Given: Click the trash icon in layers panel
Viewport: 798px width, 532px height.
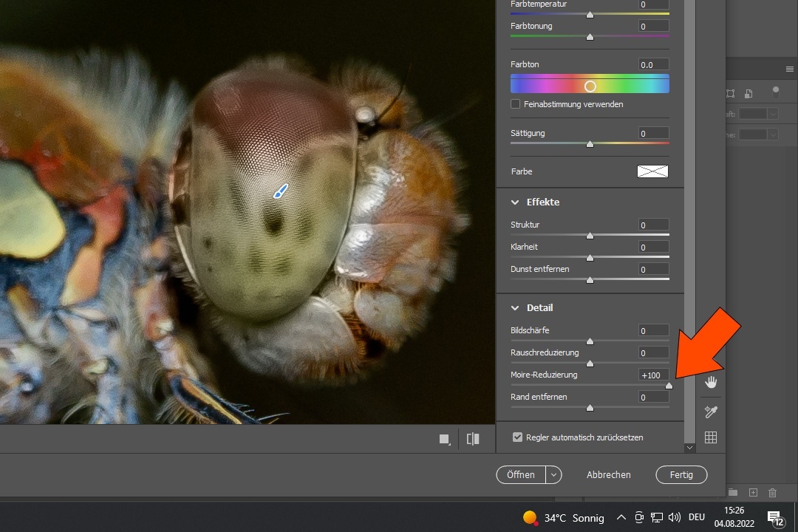Looking at the screenshot, I should (x=772, y=492).
